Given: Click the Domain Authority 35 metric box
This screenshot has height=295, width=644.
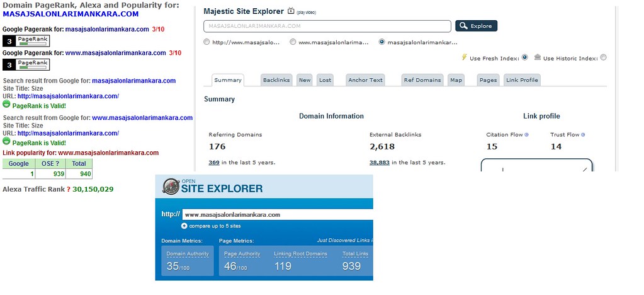Looking at the screenshot, I should point(188,261).
